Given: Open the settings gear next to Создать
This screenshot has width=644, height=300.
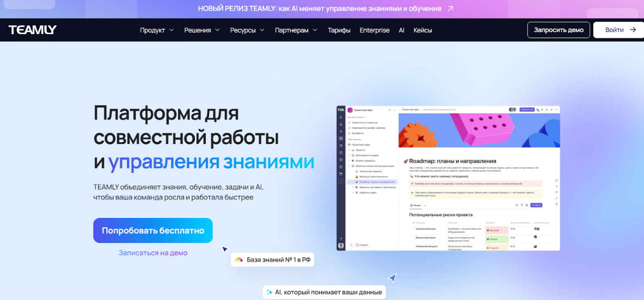Looking at the screenshot, I should [527, 205].
